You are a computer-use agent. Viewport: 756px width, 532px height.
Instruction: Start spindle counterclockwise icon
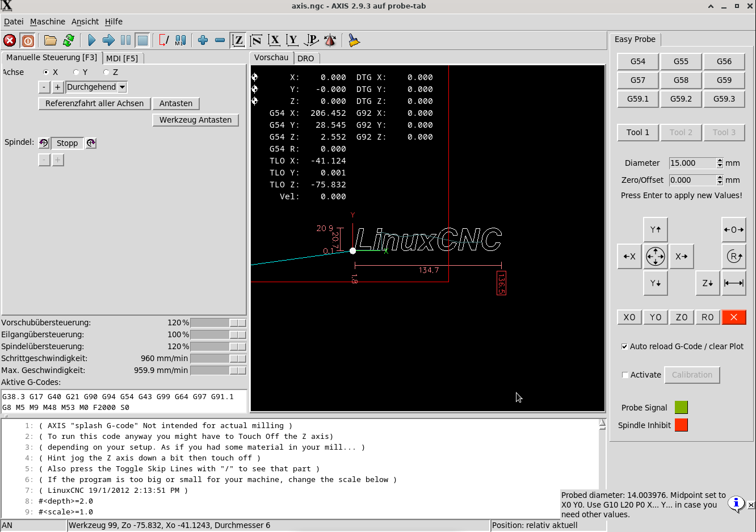point(44,143)
